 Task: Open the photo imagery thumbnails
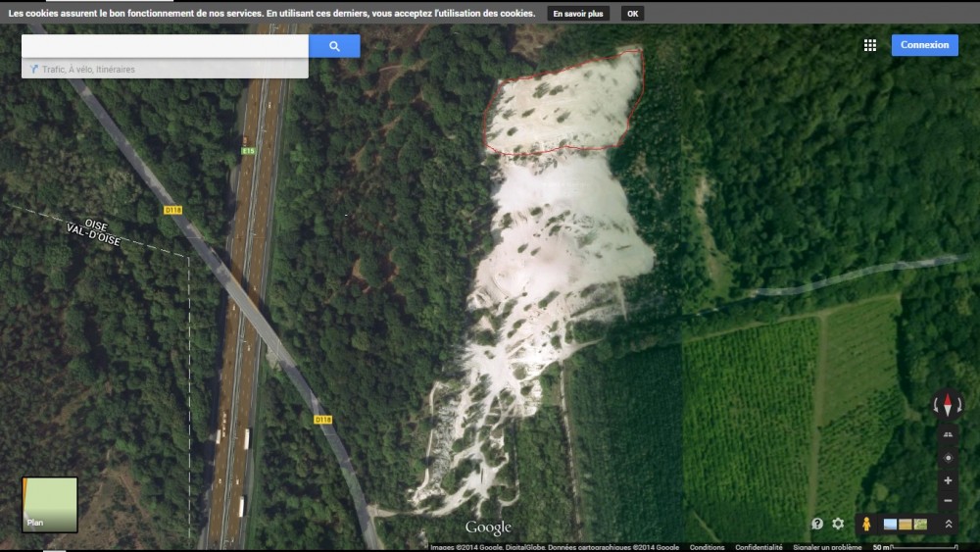(906, 525)
